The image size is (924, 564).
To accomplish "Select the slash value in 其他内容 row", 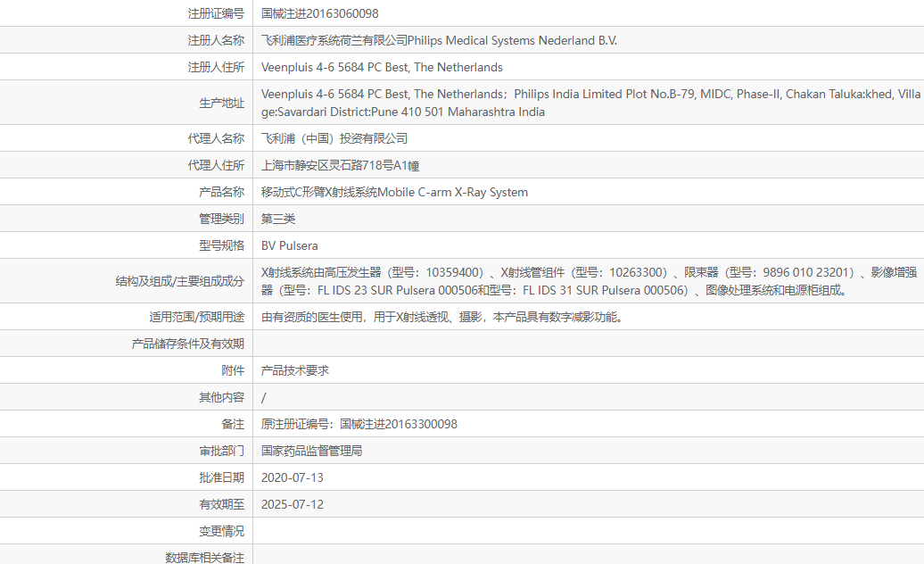I will (263, 398).
